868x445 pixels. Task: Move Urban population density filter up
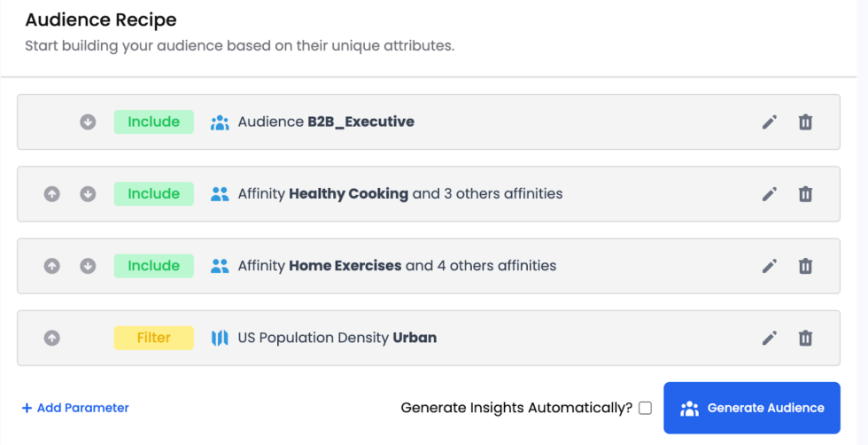pyautogui.click(x=52, y=338)
